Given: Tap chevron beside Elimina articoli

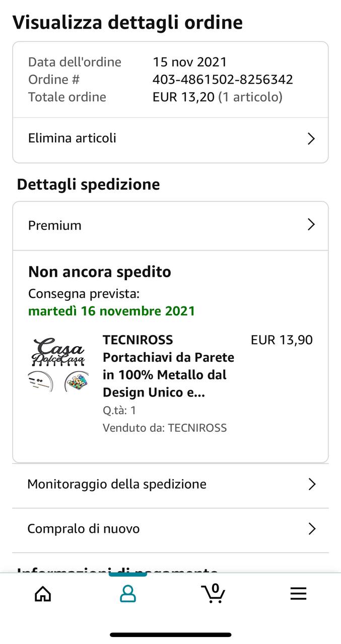Looking at the screenshot, I should tap(311, 139).
